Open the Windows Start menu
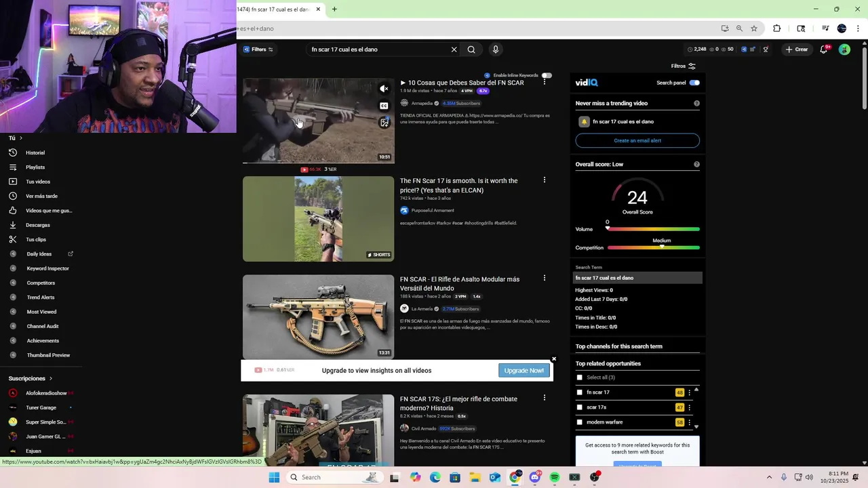The width and height of the screenshot is (868, 488). pos(274,477)
